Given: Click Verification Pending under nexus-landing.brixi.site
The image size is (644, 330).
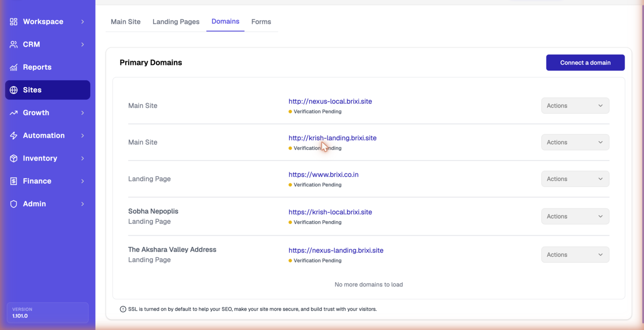Looking at the screenshot, I should pyautogui.click(x=315, y=261).
